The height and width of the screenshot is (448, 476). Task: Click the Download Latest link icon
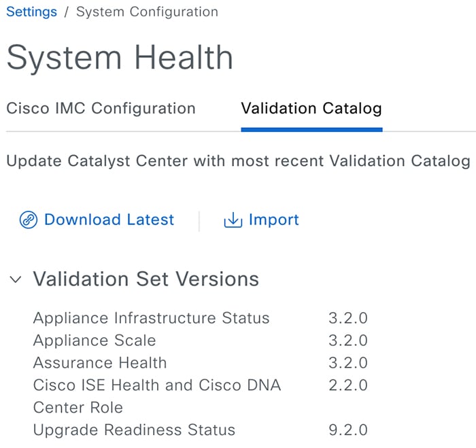29,220
